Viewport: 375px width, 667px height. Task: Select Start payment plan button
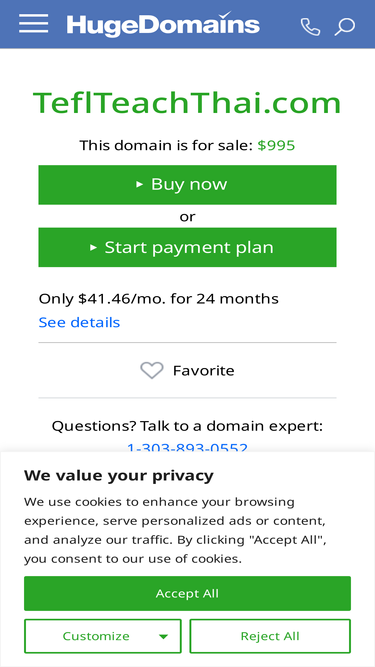coord(188,247)
